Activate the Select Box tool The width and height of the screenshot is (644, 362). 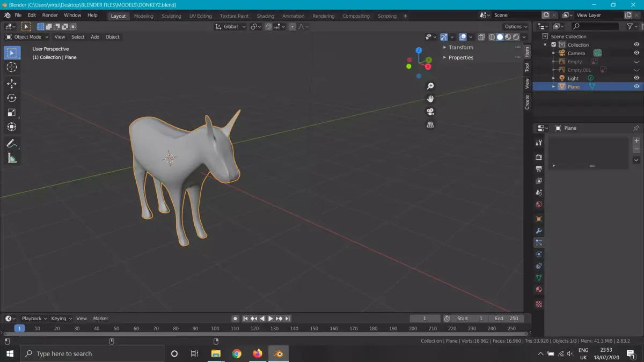[x=12, y=53]
